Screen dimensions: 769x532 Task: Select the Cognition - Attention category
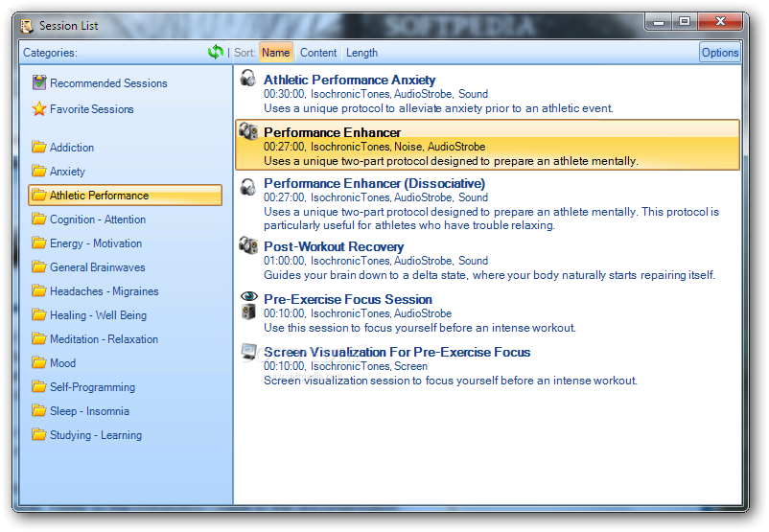[x=98, y=220]
